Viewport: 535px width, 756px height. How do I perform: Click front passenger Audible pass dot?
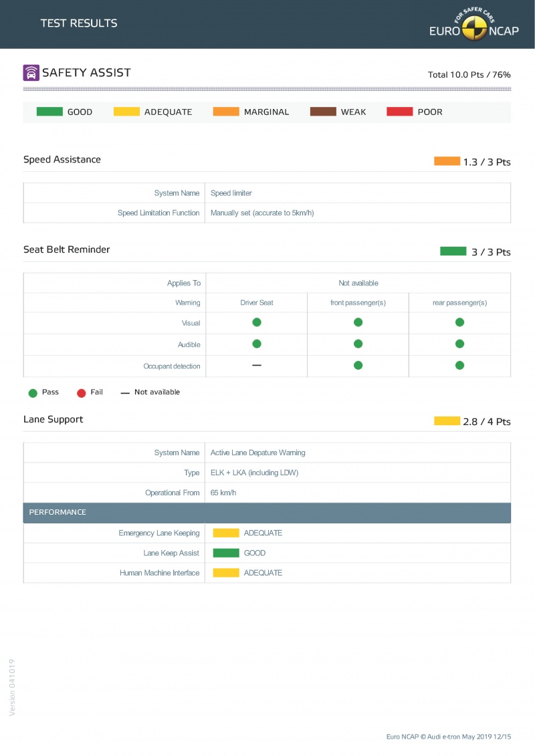(x=358, y=344)
